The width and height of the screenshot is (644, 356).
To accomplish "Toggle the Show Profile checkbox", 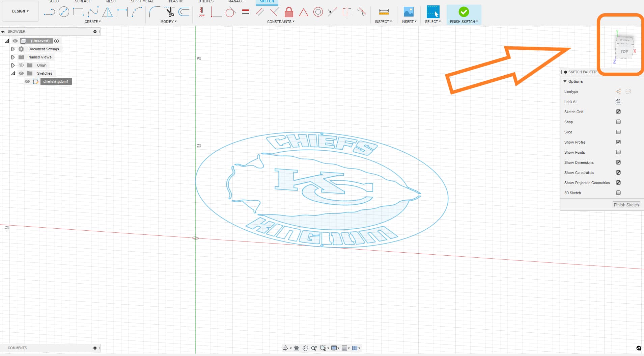I will click(x=618, y=142).
